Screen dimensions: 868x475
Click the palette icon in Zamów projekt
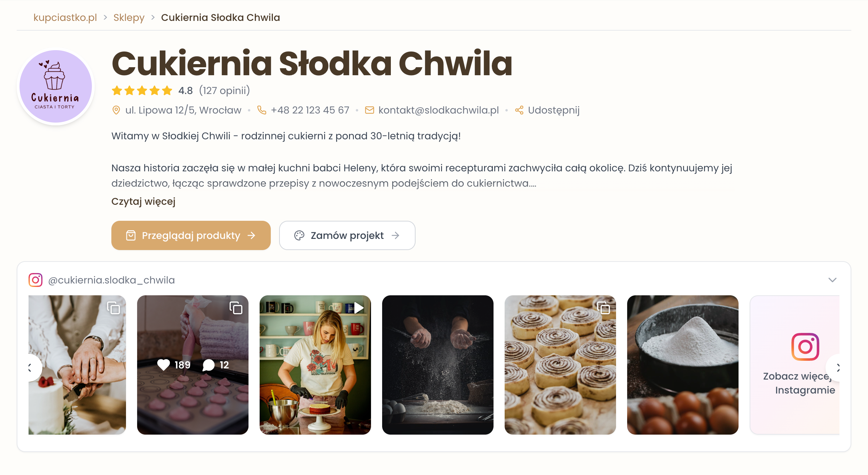tap(299, 235)
